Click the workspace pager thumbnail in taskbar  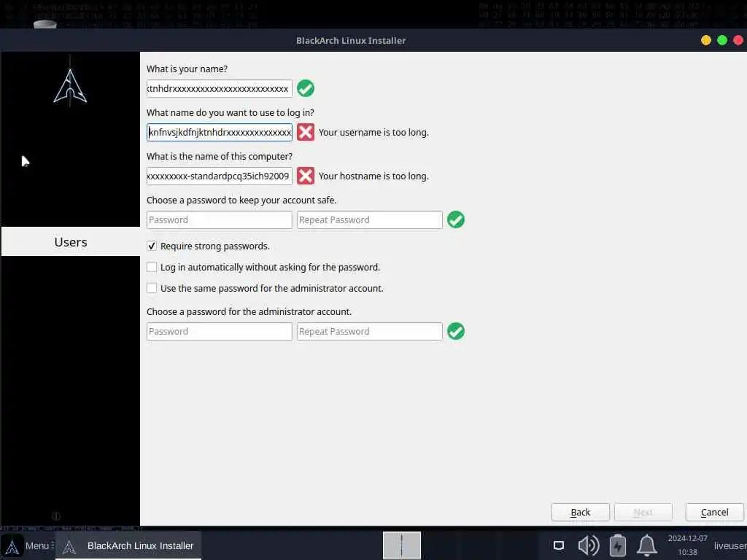402,545
